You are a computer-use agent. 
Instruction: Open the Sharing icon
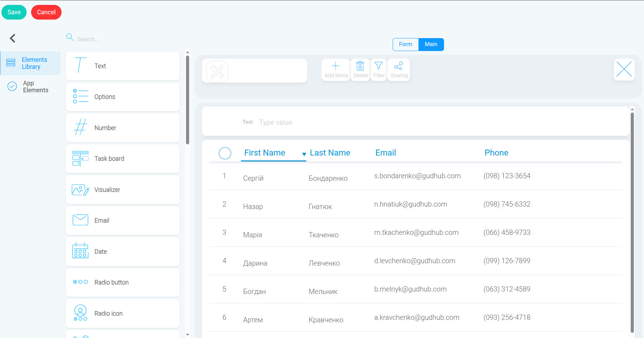[x=399, y=66]
